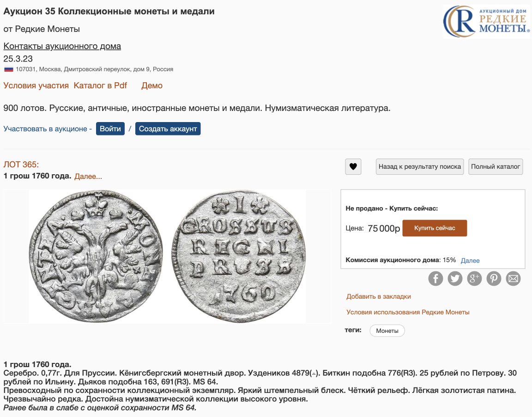Viewport: 532px width, 417px height.
Task: Click the Редкие Монеты auction house logo
Action: pos(486,21)
